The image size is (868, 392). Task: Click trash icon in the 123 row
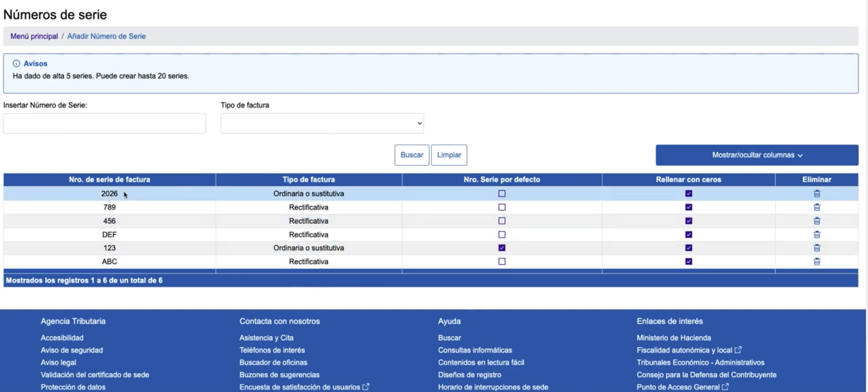click(816, 248)
